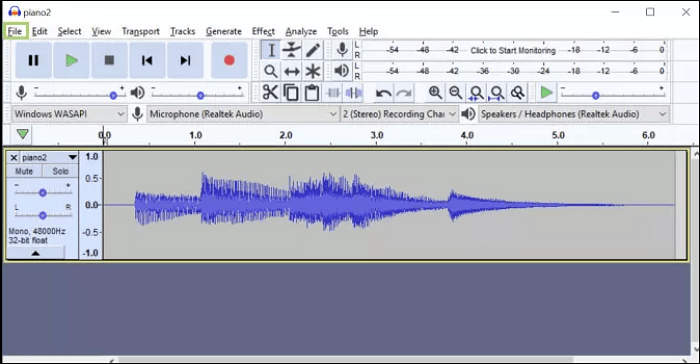This screenshot has width=700, height=364.
Task: Open the piano2 track dropdown menu
Action: pos(72,157)
